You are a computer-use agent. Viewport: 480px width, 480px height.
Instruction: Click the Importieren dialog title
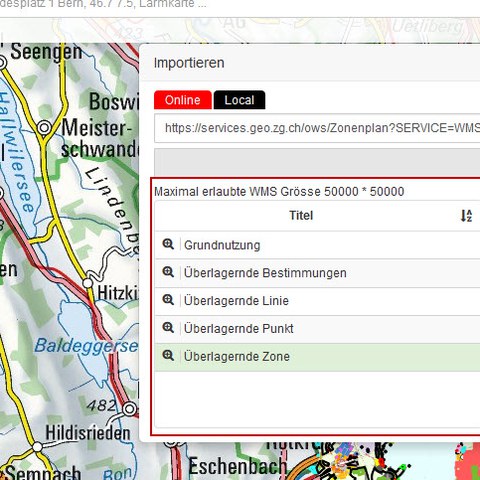pos(189,63)
